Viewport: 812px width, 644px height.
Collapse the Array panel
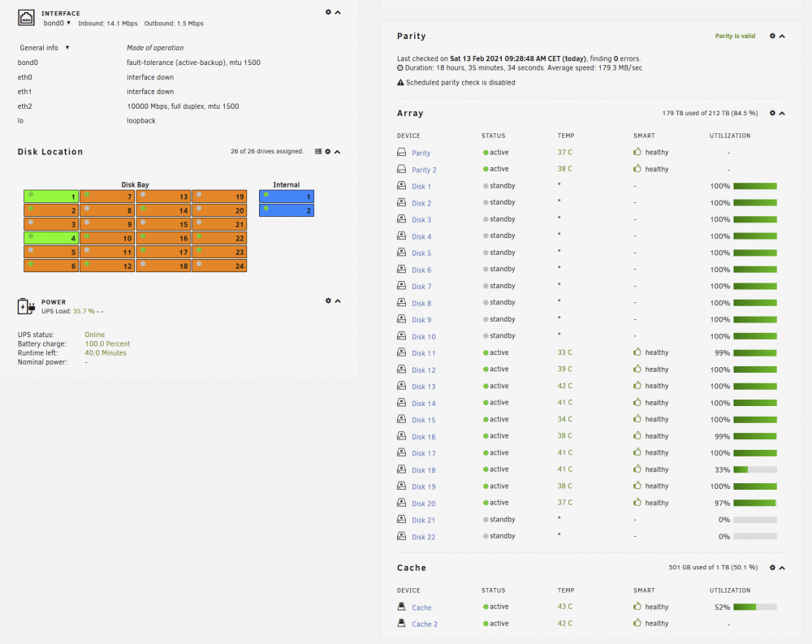(782, 114)
